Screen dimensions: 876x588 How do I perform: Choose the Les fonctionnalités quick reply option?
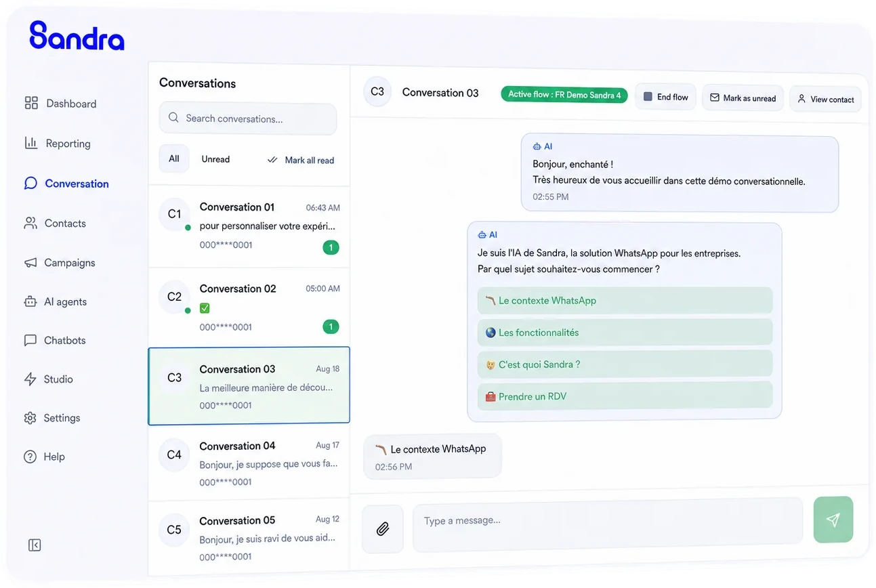625,332
